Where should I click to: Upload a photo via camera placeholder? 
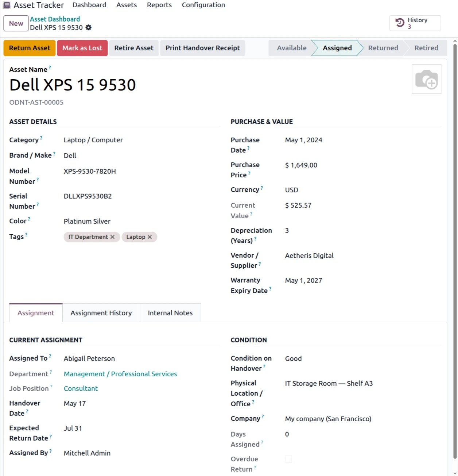[426, 79]
